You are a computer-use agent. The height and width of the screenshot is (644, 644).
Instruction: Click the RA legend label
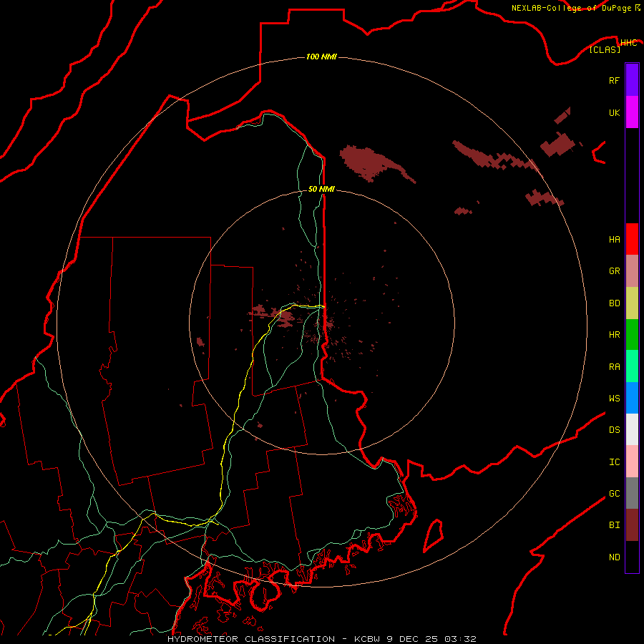point(614,367)
